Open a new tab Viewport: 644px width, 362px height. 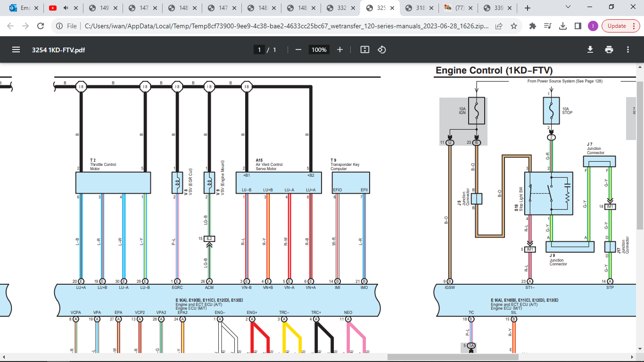(528, 8)
